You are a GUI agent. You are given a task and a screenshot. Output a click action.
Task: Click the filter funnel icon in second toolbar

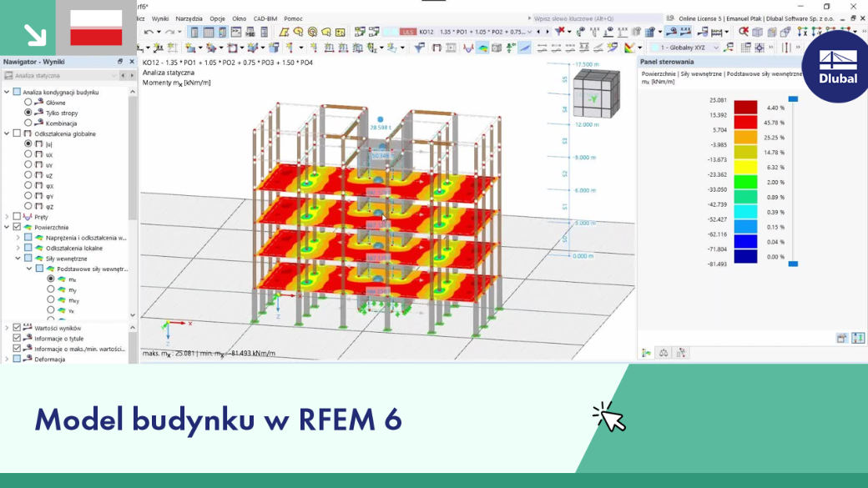[x=419, y=48]
